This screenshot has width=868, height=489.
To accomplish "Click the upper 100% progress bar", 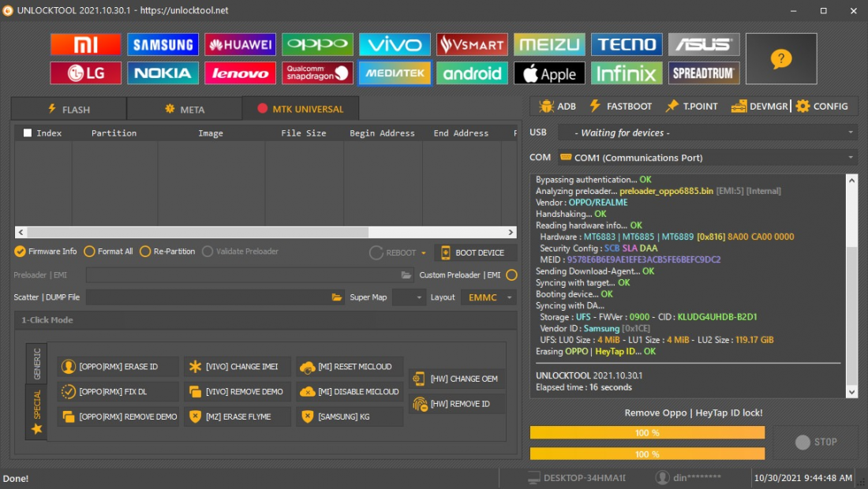I will 647,432.
